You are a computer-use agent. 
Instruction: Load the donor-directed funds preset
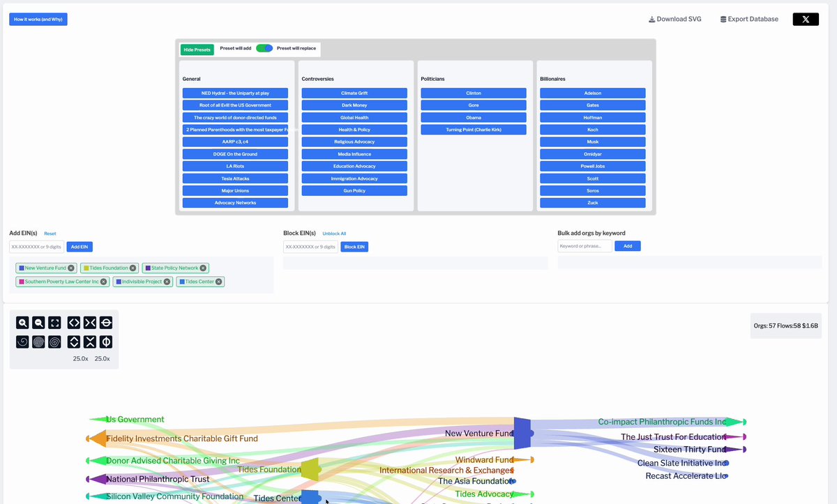point(235,117)
